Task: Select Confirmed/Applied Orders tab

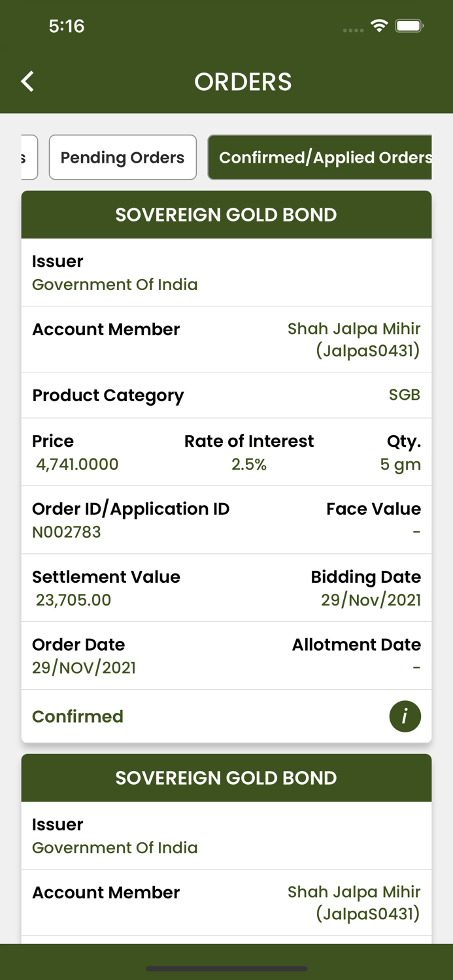Action: (x=320, y=157)
